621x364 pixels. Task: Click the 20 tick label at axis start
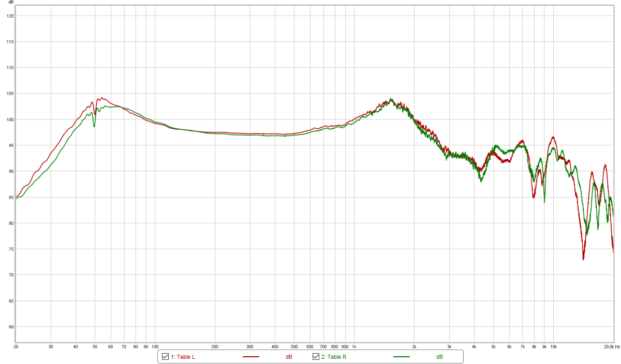(16, 346)
